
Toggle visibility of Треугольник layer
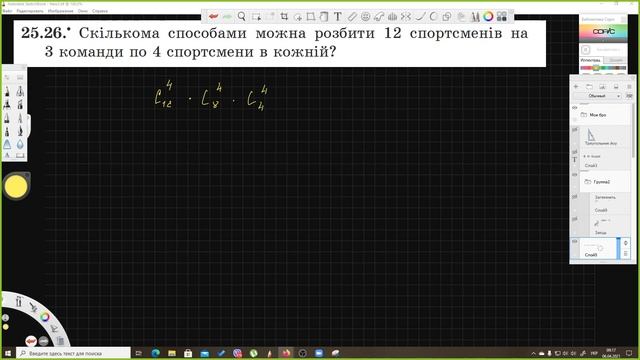[575, 129]
